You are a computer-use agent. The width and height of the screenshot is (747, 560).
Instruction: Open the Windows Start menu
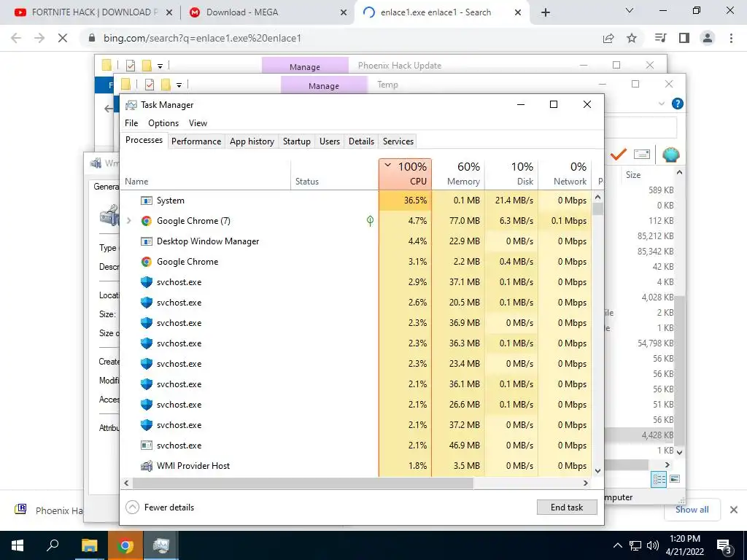[18, 545]
